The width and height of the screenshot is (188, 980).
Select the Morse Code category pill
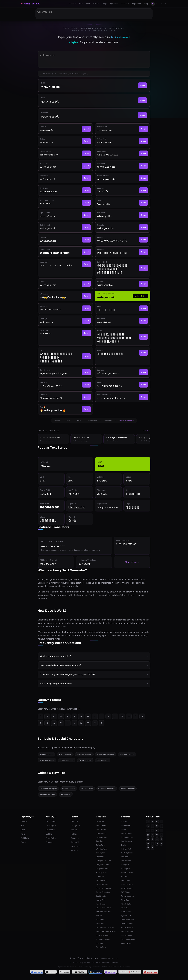(x=93, y=420)
